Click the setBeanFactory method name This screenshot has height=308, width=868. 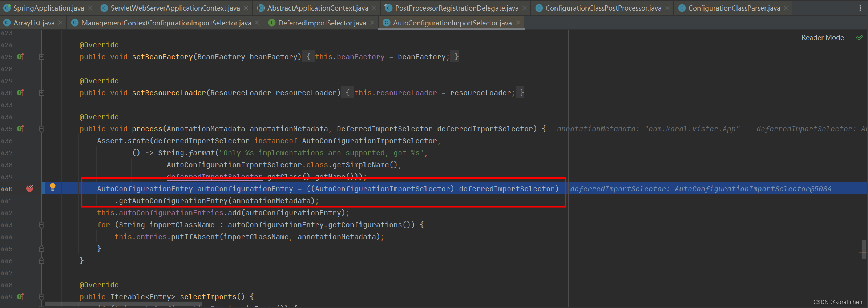point(162,57)
